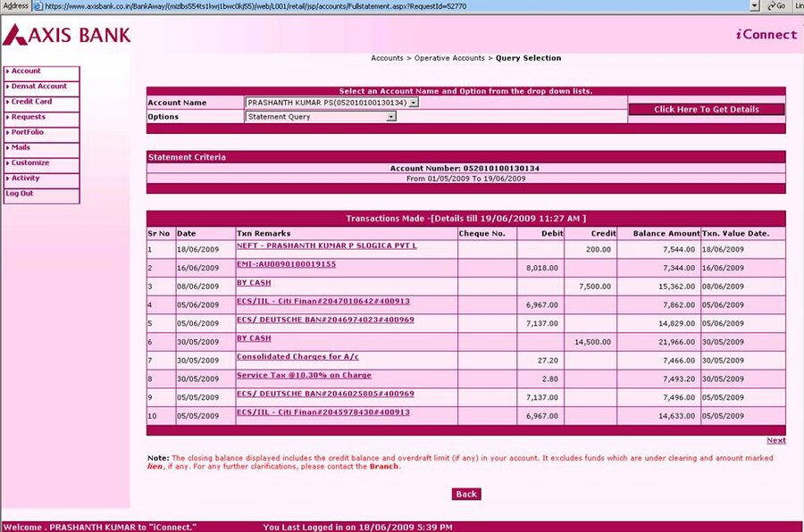Log Out of iConnect
804x532 pixels.
[x=20, y=193]
